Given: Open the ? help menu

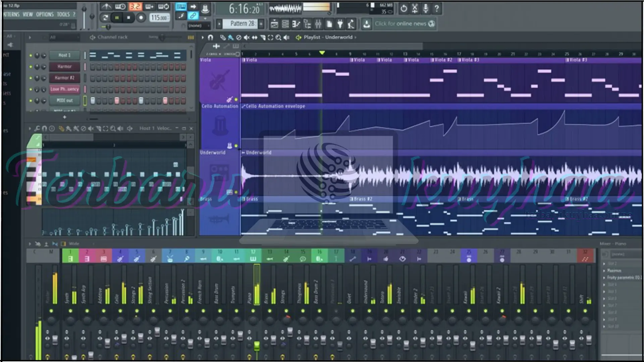Looking at the screenshot, I should click(74, 14).
